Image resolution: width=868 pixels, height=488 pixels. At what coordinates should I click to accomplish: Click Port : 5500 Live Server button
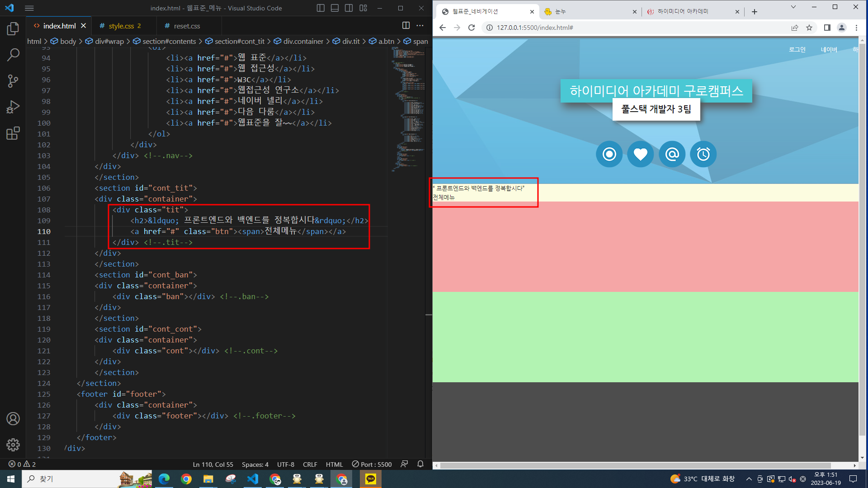pos(372,465)
